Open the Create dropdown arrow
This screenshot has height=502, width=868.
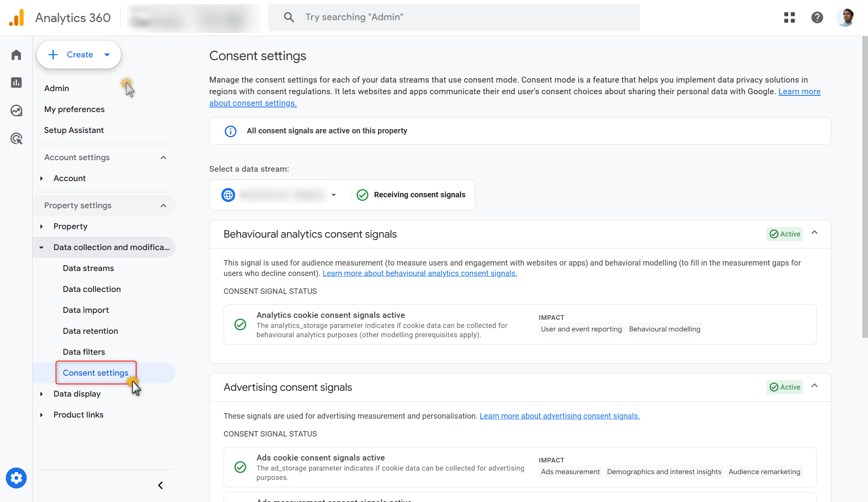[x=107, y=55]
